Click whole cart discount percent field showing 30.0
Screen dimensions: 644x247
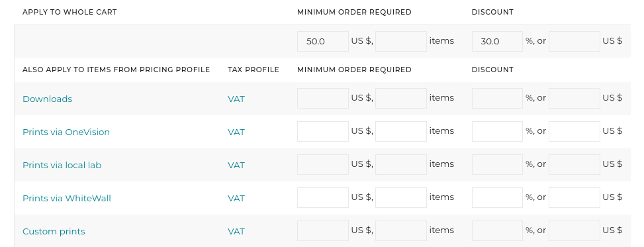coord(497,42)
